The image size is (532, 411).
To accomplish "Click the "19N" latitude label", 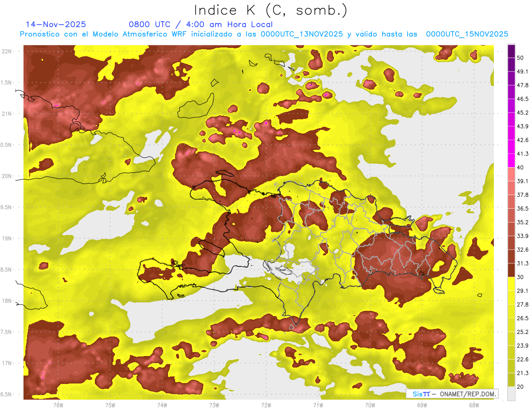I will [x=7, y=239].
